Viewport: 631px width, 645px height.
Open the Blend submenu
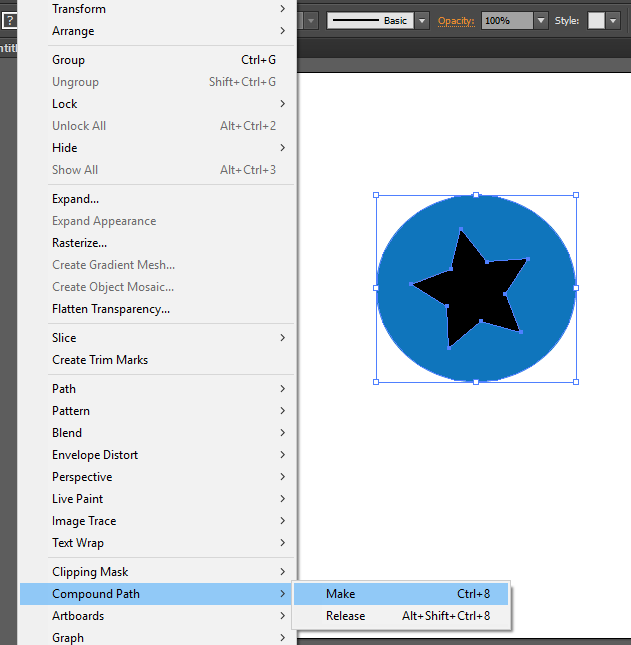click(158, 433)
